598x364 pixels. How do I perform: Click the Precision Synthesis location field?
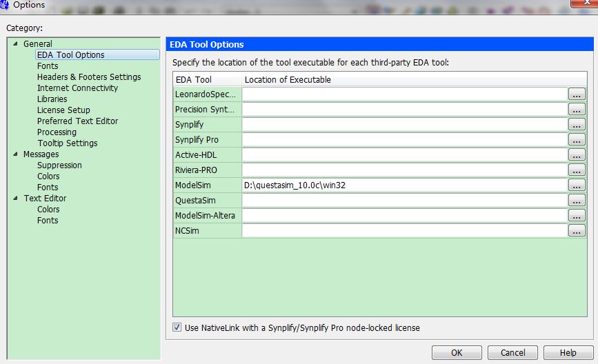coord(405,110)
